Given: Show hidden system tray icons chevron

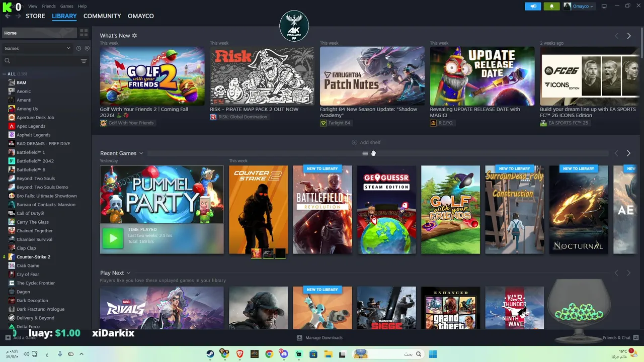Looking at the screenshot, I should 81,354.
